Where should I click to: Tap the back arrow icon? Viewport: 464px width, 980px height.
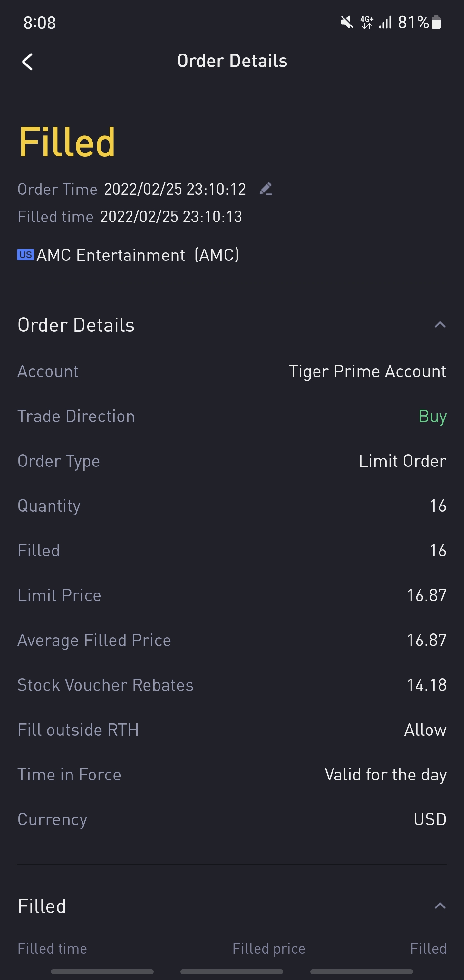click(x=27, y=62)
